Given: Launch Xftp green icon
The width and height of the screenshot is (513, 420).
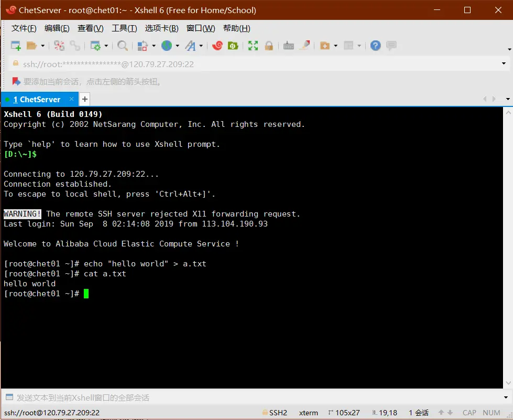Looking at the screenshot, I should click(x=233, y=46).
